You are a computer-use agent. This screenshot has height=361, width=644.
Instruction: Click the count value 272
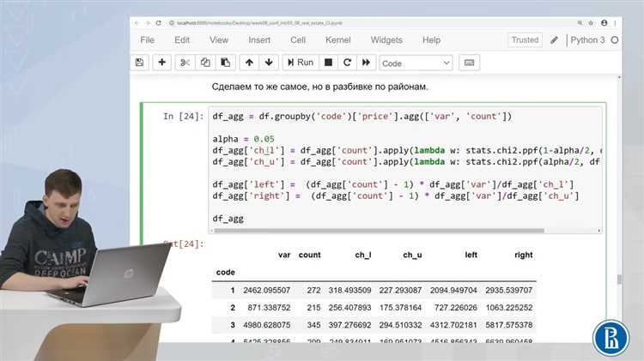313,290
